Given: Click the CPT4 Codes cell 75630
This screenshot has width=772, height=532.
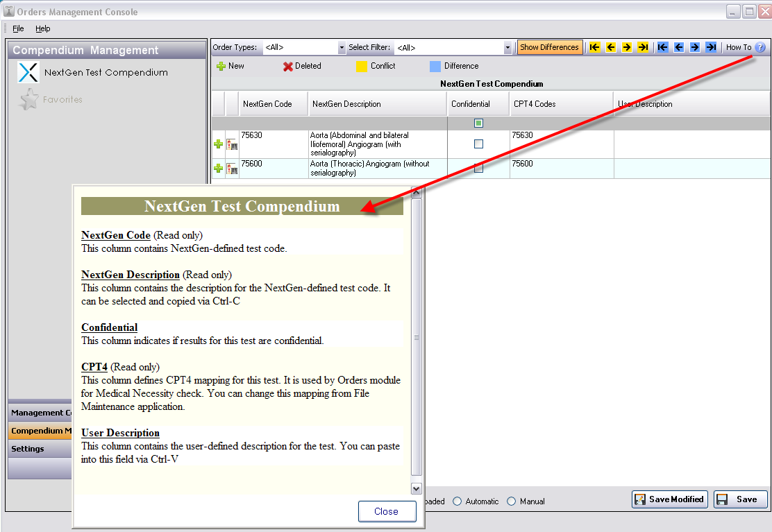Looking at the screenshot, I should [562, 144].
